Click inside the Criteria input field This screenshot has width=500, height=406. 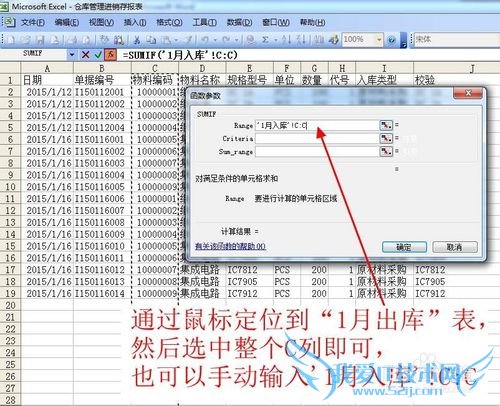(x=317, y=138)
